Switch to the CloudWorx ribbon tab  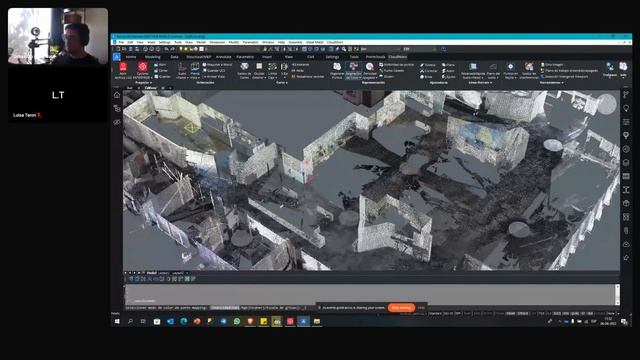pos(397,57)
